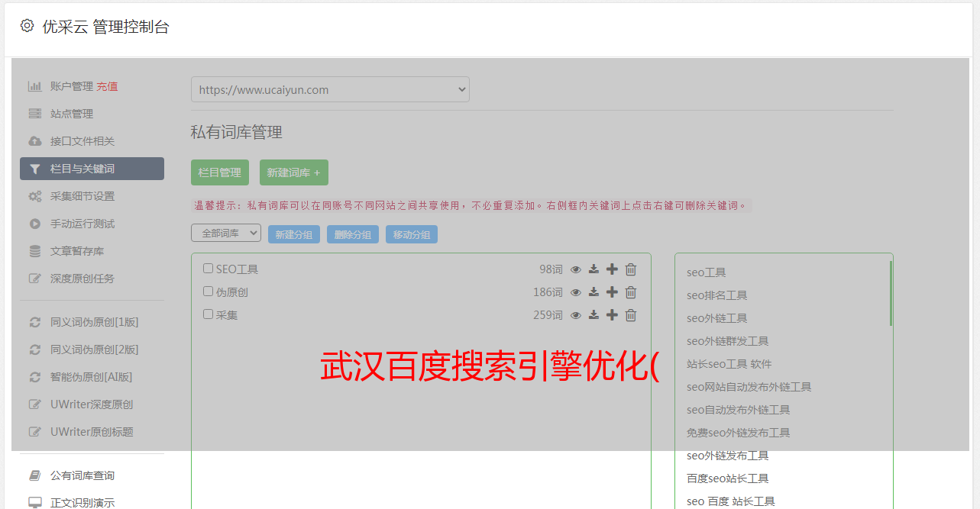Open the https://www.ucaiyun.com site dropdown

pyautogui.click(x=330, y=89)
